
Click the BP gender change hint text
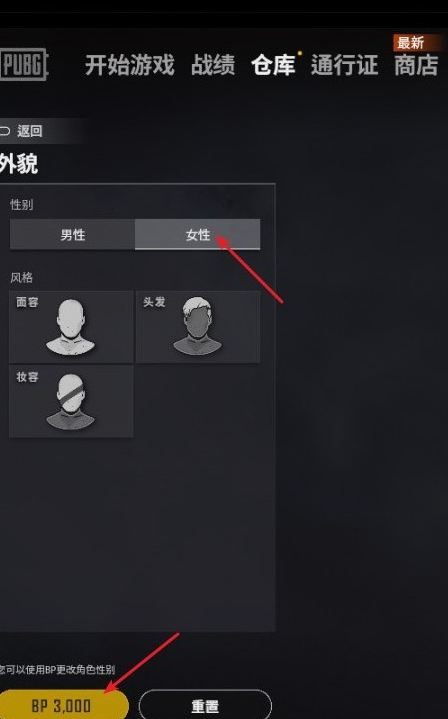tap(57, 669)
